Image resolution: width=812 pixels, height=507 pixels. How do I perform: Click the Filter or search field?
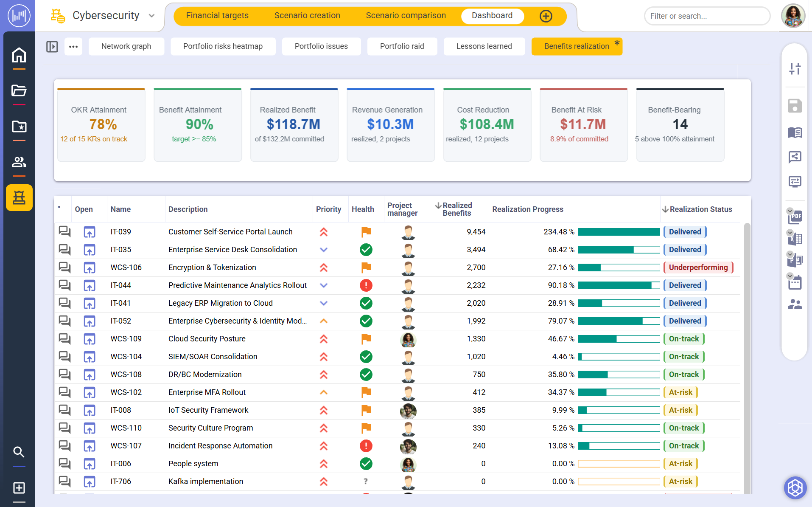707,16
